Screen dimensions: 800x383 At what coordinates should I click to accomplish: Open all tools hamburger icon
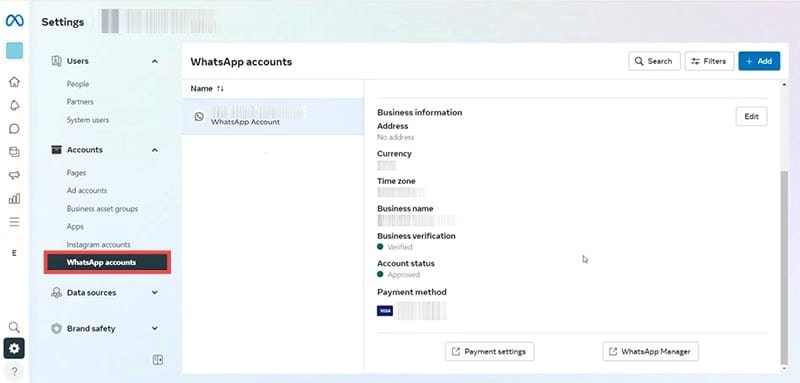(14, 222)
